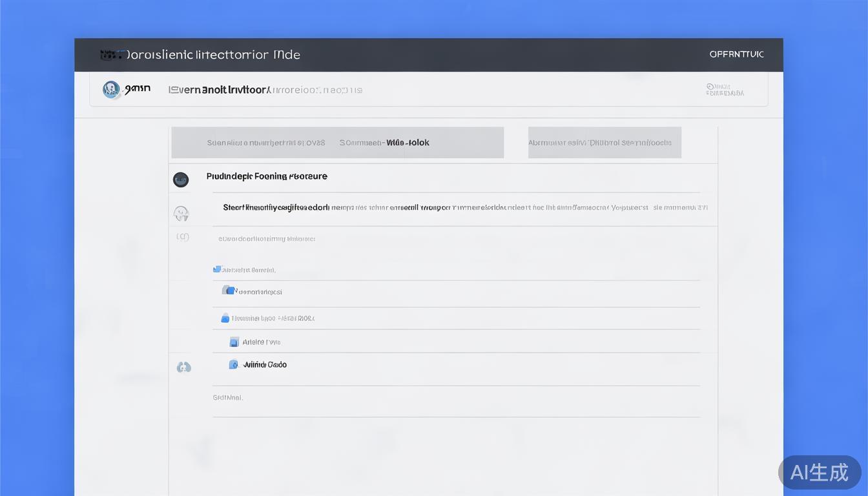Click the blue lock-shaped icon on third row
Viewport: 868px width, 496px height.
pos(225,318)
